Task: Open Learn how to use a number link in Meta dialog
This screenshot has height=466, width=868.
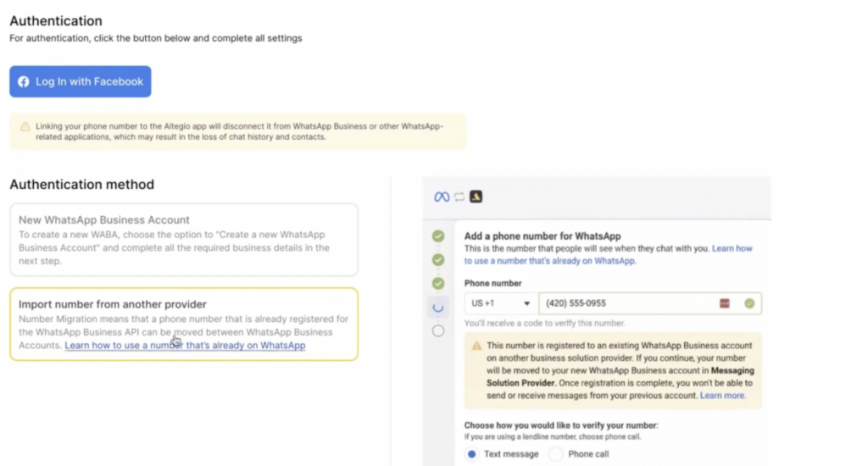Action: pyautogui.click(x=609, y=254)
